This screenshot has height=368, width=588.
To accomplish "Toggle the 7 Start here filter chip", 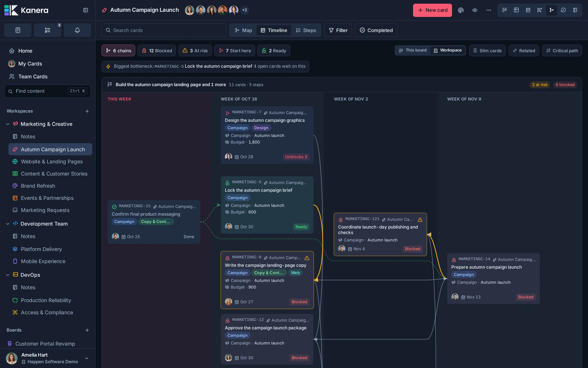I will (x=235, y=51).
